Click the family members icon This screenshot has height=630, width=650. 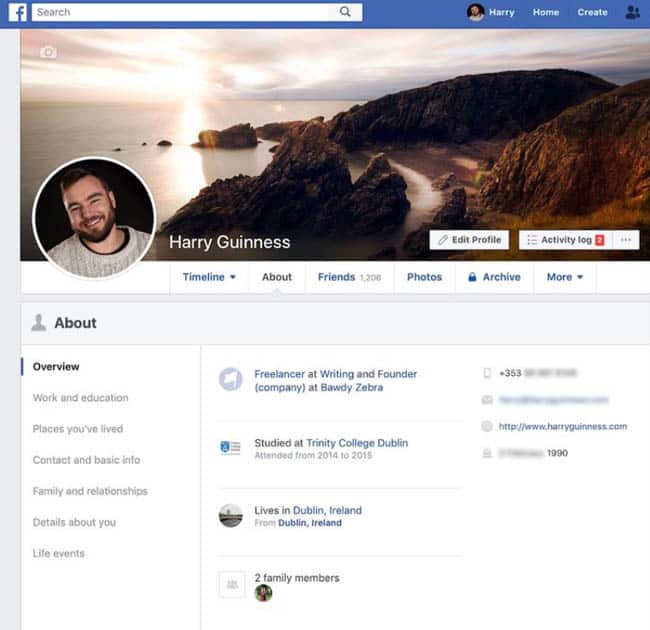(230, 584)
